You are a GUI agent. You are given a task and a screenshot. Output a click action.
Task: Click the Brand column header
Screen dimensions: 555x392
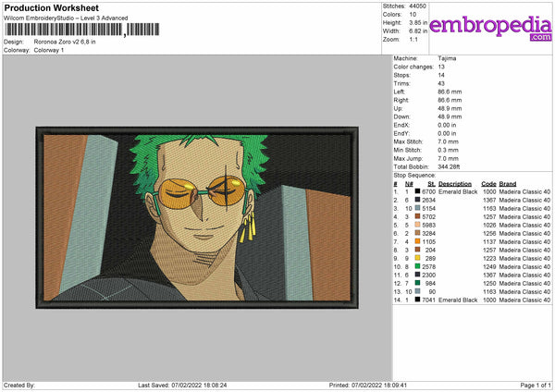point(508,184)
